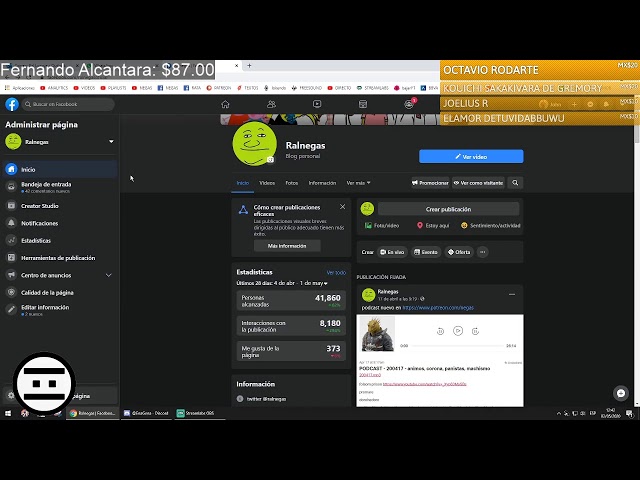The width and height of the screenshot is (640, 480).
Task: Switch to Discord in the taskbar
Action: coord(147,413)
